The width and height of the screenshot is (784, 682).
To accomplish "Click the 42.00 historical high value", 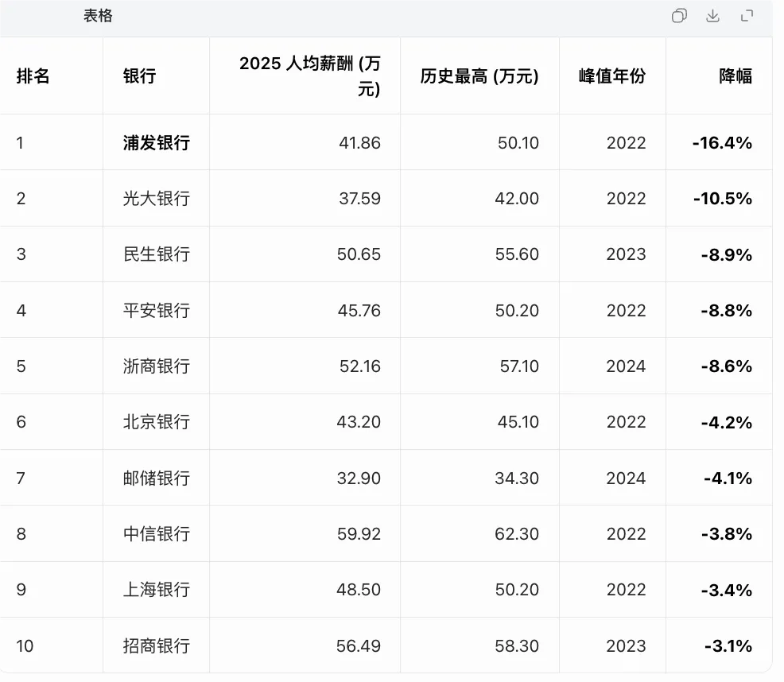I will click(517, 199).
